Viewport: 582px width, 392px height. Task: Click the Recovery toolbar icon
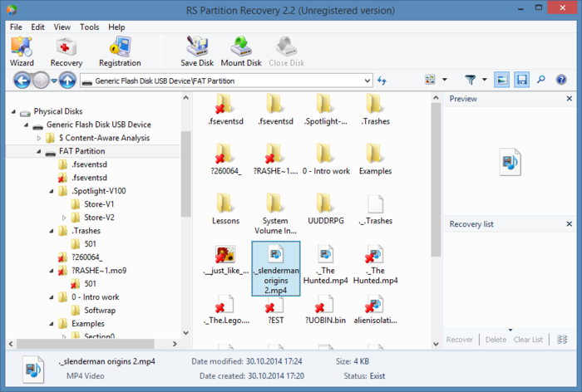pos(67,51)
